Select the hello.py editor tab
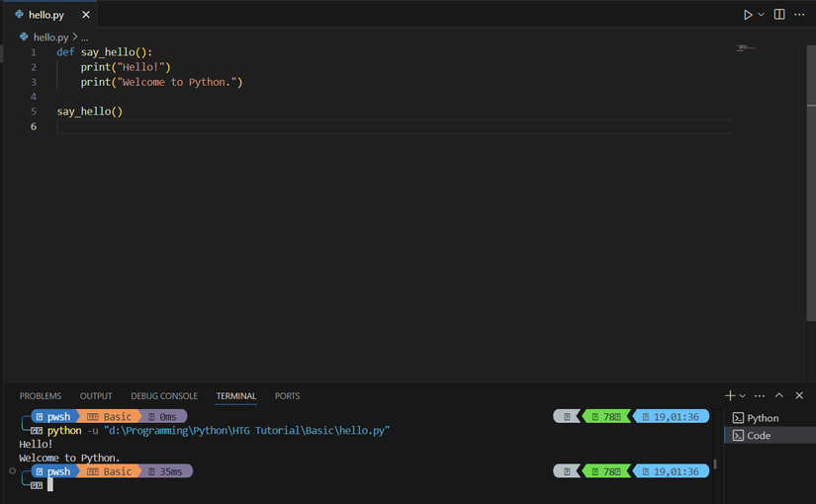816x504 pixels. click(45, 16)
